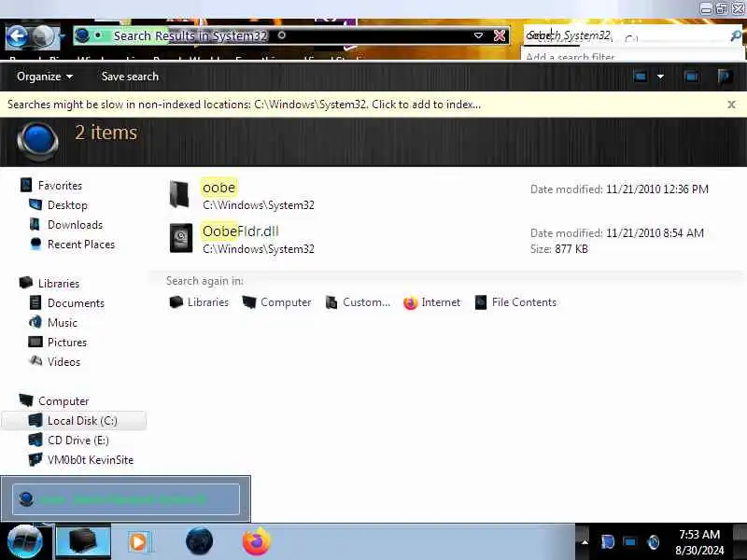Click the taskbar preview thumbnail
Image resolution: width=747 pixels, height=560 pixels.
(126, 498)
